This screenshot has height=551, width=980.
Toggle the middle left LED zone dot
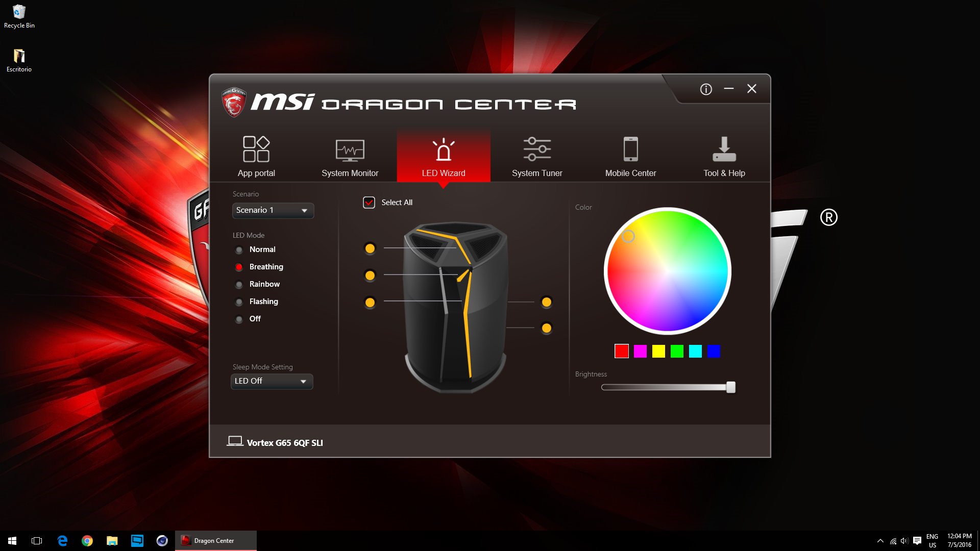[370, 275]
